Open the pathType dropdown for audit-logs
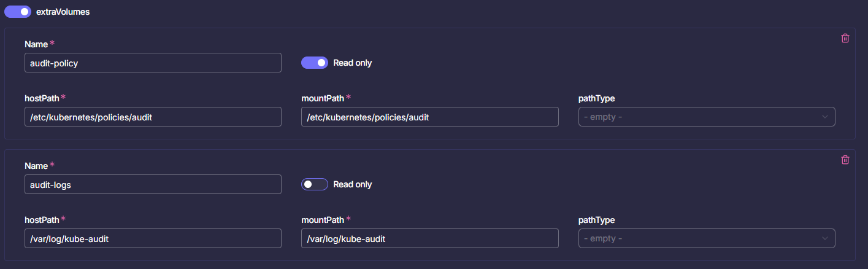The image size is (868, 269). point(707,238)
